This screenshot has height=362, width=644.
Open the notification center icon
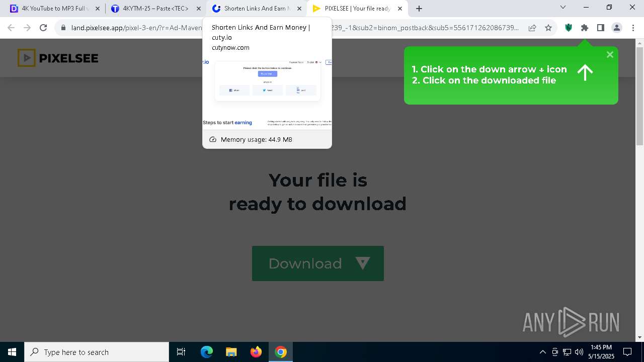pyautogui.click(x=627, y=352)
